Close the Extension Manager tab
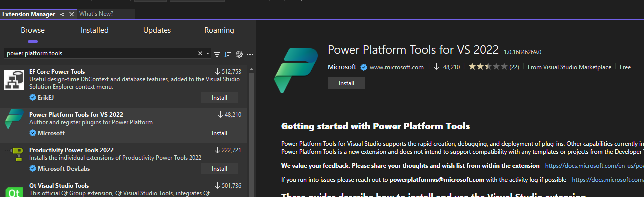 [71, 14]
